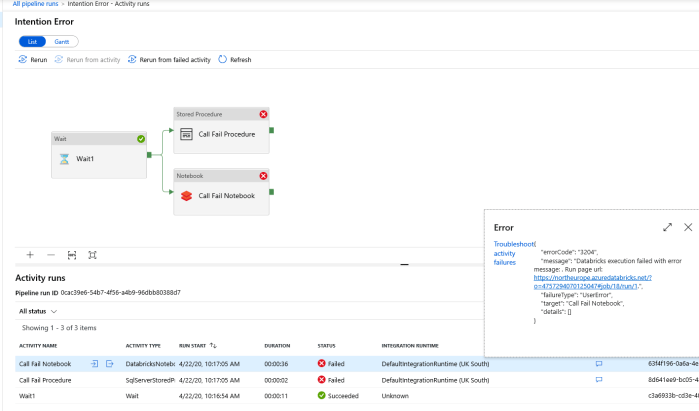Click DatabricksNotebook activity type cell
This screenshot has height=411, width=699.
coord(150,364)
